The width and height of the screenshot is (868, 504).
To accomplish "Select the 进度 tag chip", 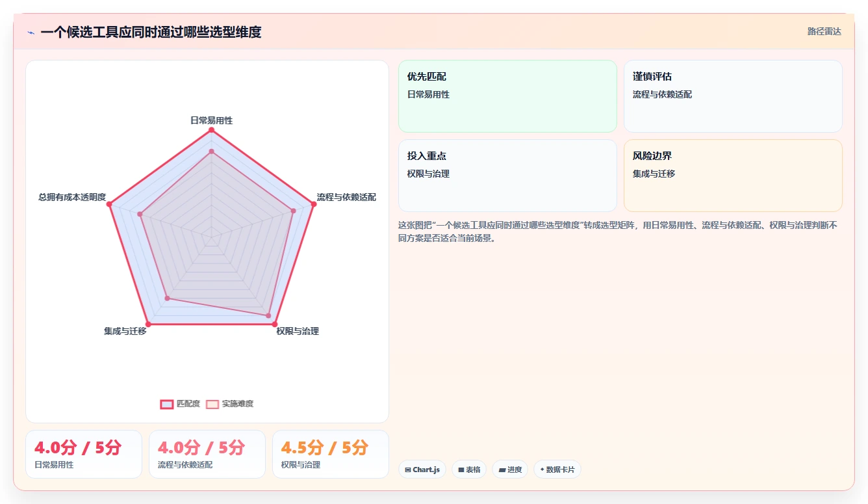I will 510,470.
